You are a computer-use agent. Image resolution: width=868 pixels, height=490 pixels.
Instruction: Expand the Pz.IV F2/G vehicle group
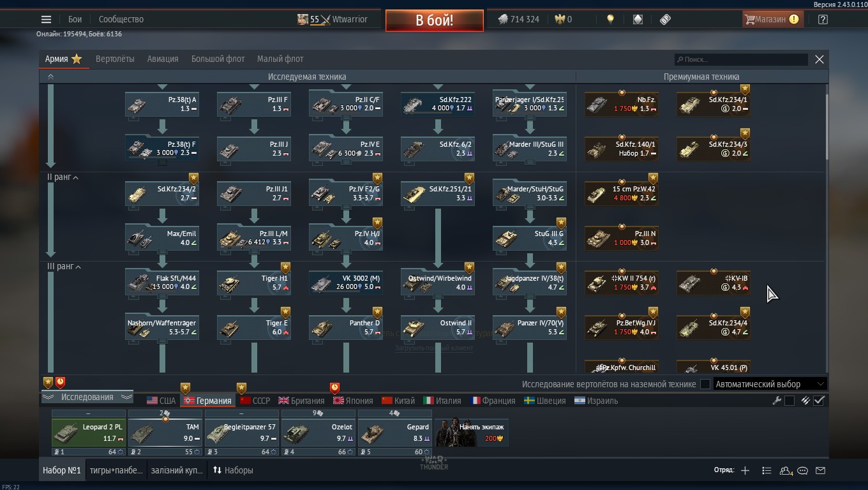[x=346, y=193]
